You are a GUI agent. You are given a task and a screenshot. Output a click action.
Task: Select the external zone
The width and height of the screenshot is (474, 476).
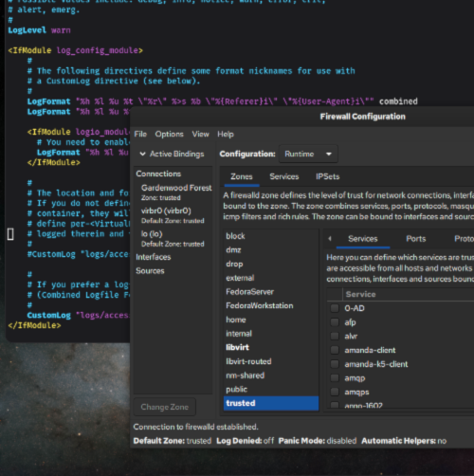pyautogui.click(x=271, y=278)
